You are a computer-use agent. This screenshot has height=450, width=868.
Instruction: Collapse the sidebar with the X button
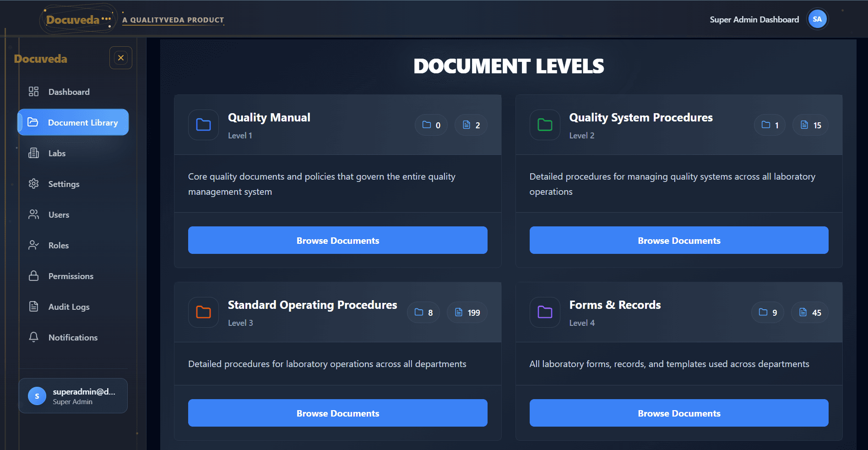point(120,58)
